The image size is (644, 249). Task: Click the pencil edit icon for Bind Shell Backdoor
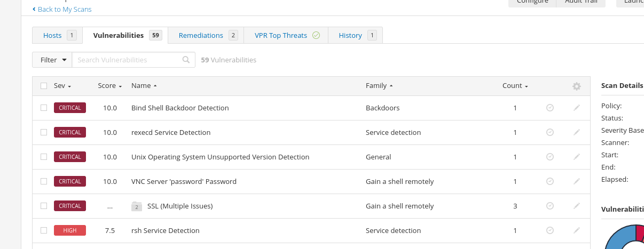coord(576,108)
